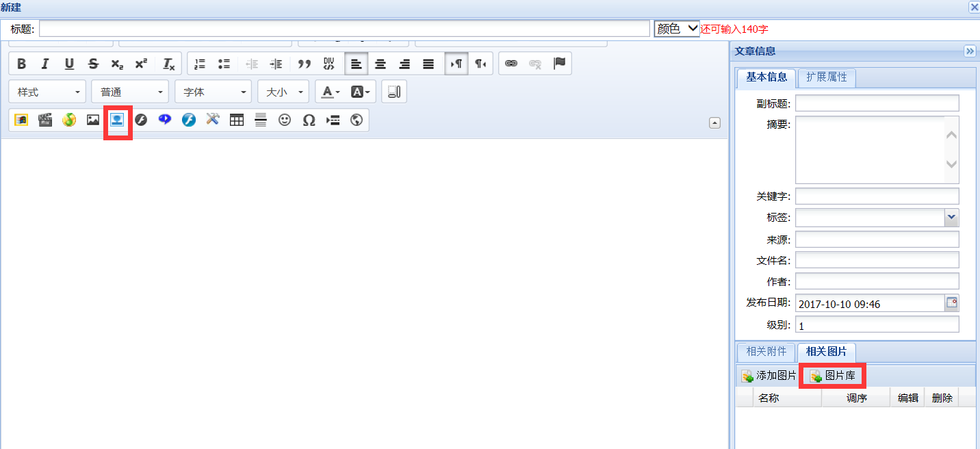Click the 文件名 input field
Image resolution: width=980 pixels, height=449 pixels.
877,260
